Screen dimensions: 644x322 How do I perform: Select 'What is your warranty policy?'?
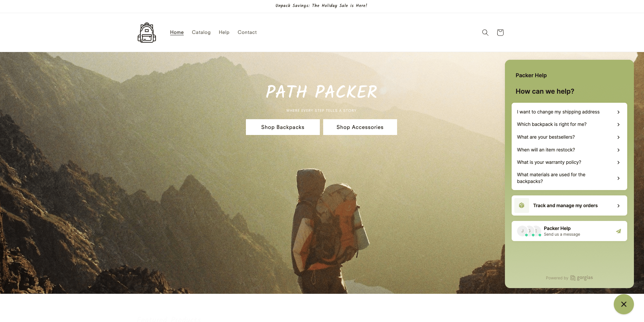click(569, 162)
